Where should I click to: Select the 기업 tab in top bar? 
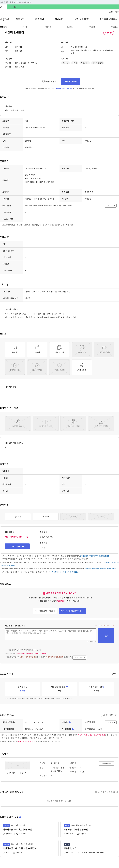click(15, 7)
